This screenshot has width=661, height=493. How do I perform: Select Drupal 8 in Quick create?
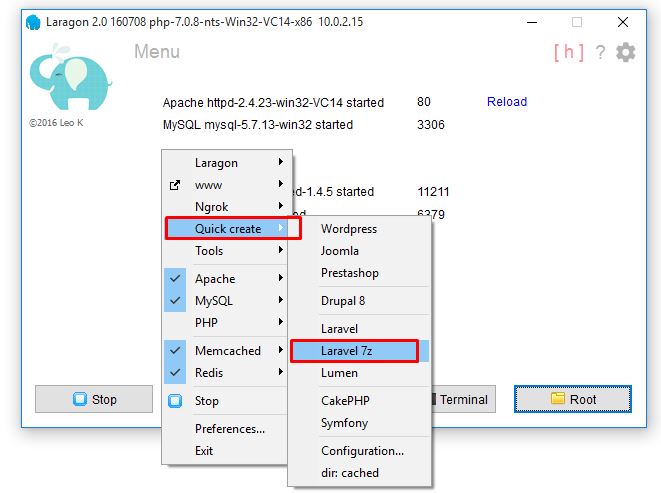(359, 301)
